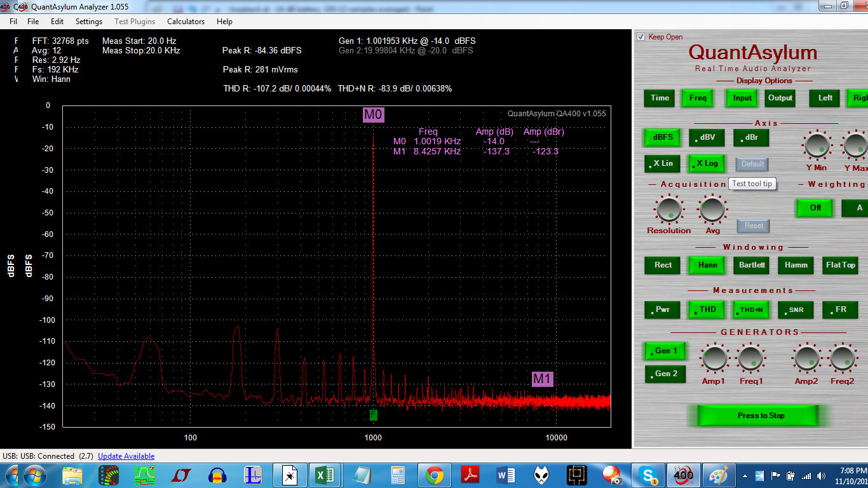
Task: Toggle the Freq display option
Action: coord(698,98)
